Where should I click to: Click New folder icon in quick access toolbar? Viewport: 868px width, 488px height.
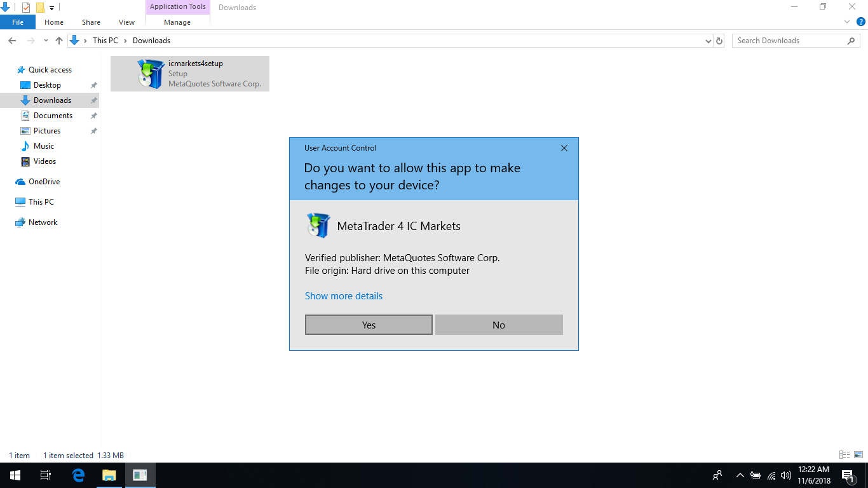40,8
